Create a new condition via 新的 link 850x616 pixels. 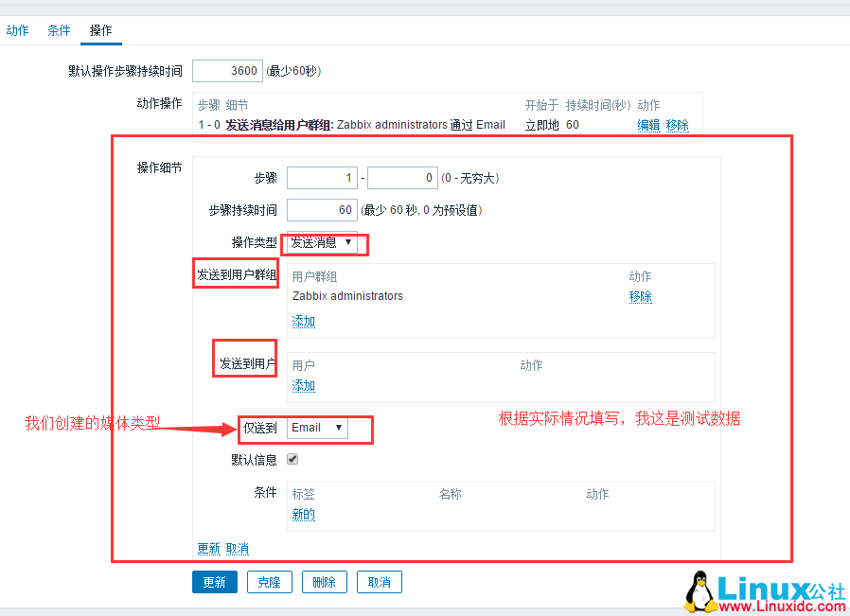tap(303, 514)
